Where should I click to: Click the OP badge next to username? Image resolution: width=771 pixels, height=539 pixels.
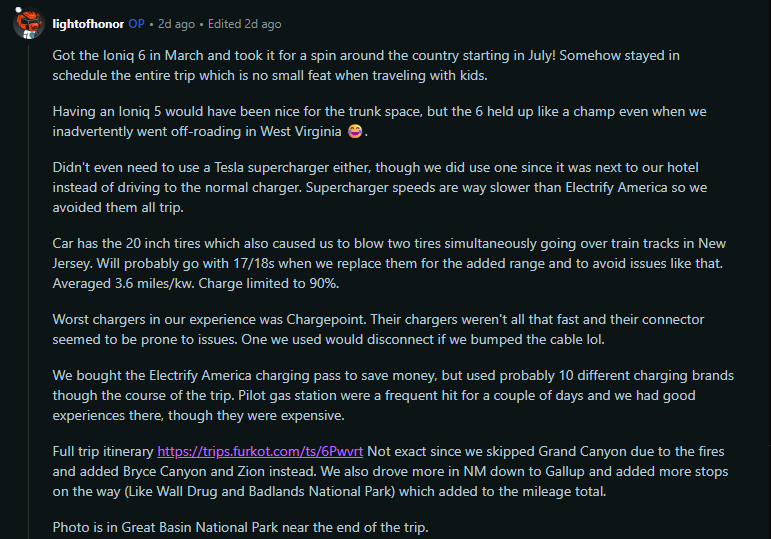[136, 23]
